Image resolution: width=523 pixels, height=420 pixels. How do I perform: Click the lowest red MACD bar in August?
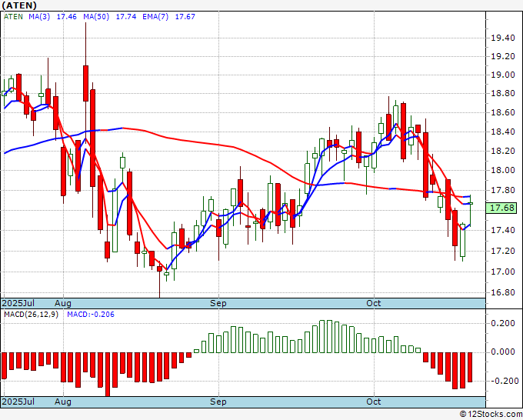[108, 375]
